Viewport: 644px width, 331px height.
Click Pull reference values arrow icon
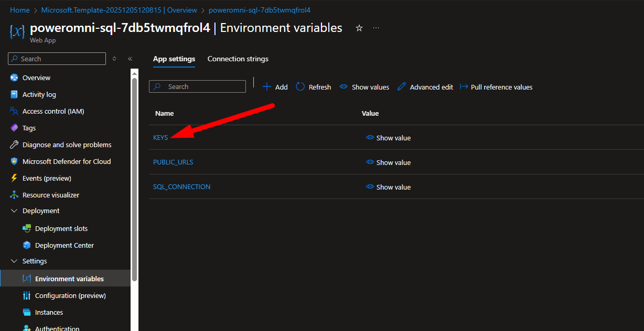tap(464, 87)
